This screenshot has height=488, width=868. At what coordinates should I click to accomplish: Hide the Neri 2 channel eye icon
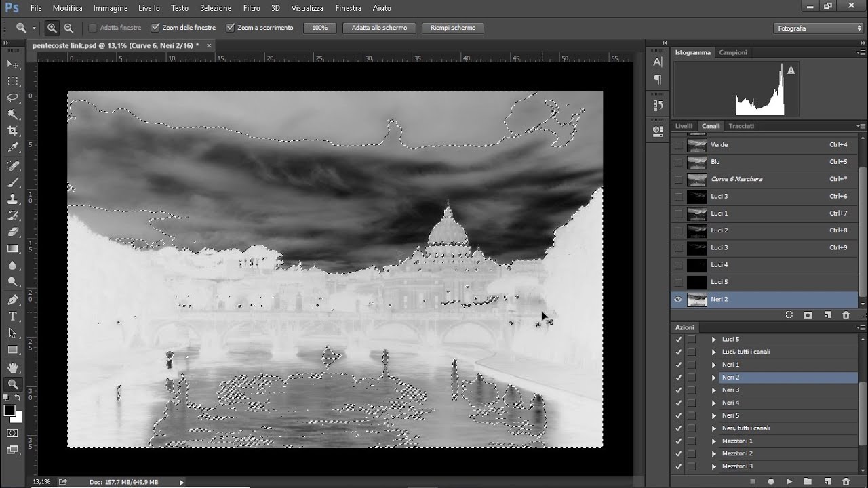pyautogui.click(x=678, y=299)
